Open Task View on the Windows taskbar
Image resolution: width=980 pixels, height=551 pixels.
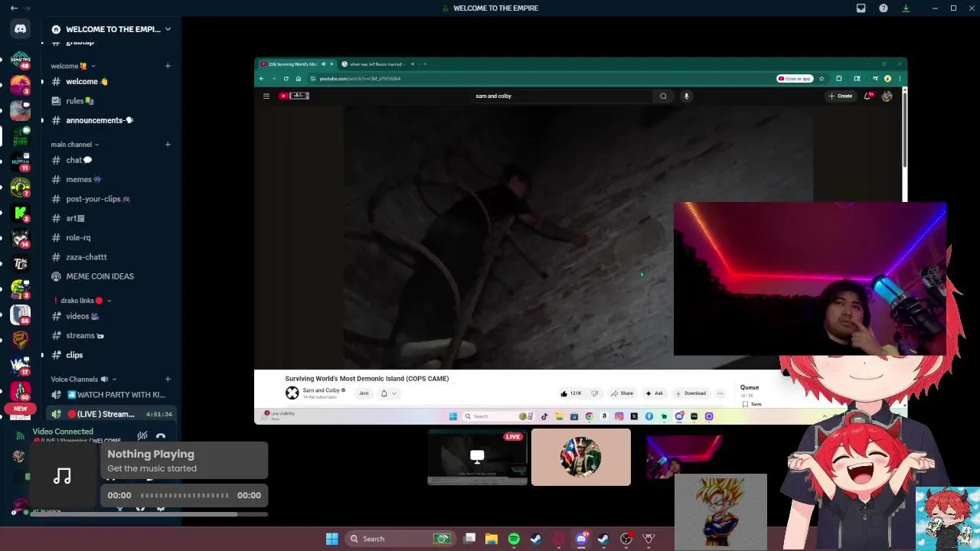(x=469, y=539)
